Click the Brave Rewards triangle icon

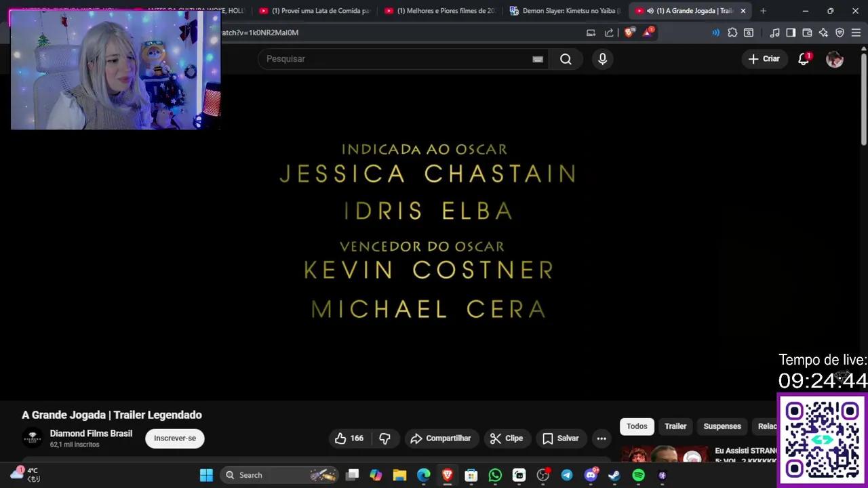click(648, 33)
